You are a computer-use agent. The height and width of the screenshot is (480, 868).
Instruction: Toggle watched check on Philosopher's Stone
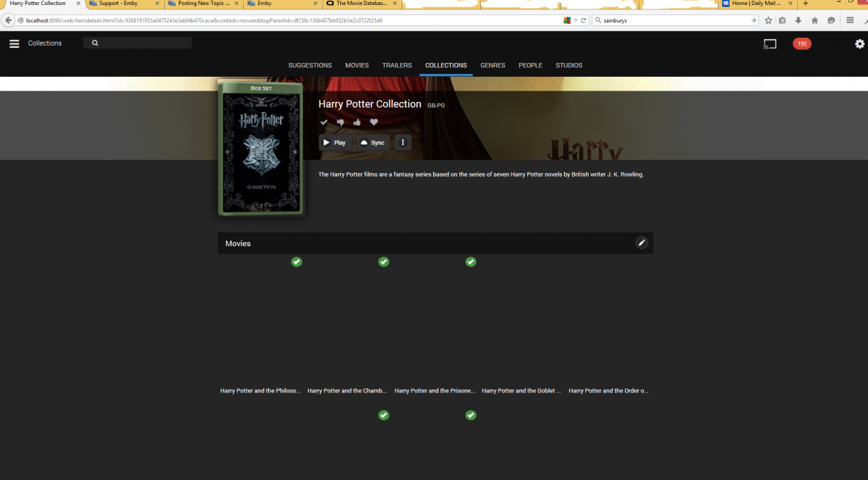click(x=296, y=261)
